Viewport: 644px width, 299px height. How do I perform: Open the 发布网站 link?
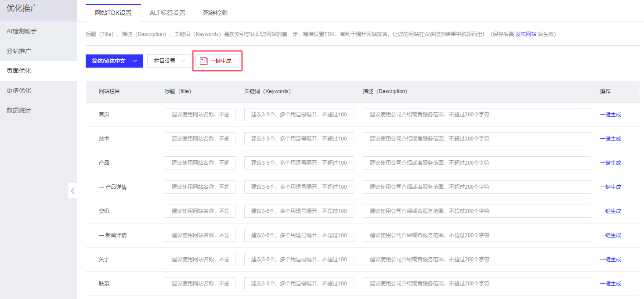(x=527, y=33)
